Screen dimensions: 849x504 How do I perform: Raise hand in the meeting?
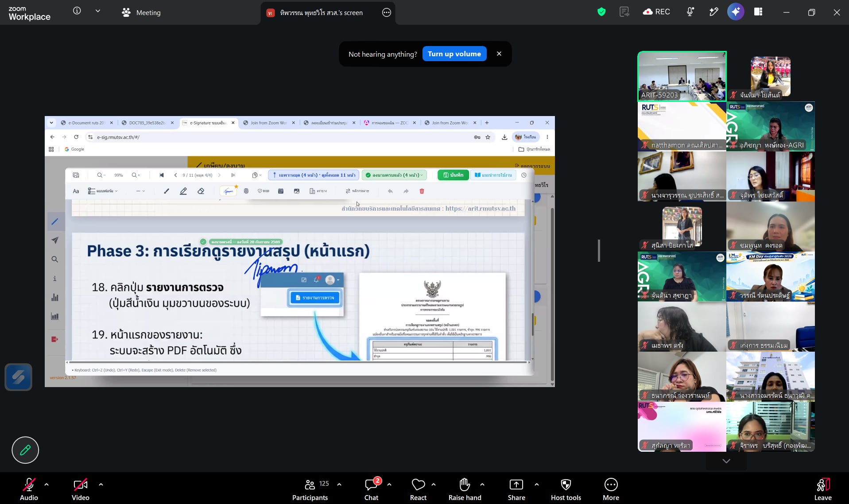click(465, 489)
